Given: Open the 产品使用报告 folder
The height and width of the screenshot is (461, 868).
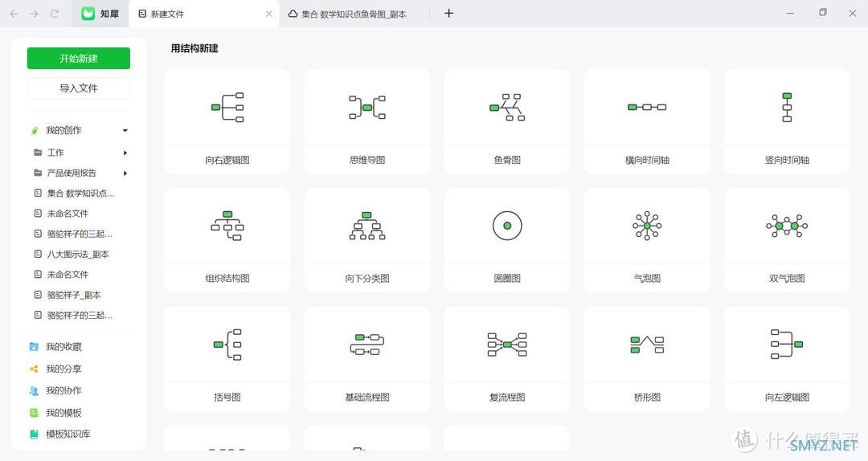Looking at the screenshot, I should pyautogui.click(x=72, y=173).
